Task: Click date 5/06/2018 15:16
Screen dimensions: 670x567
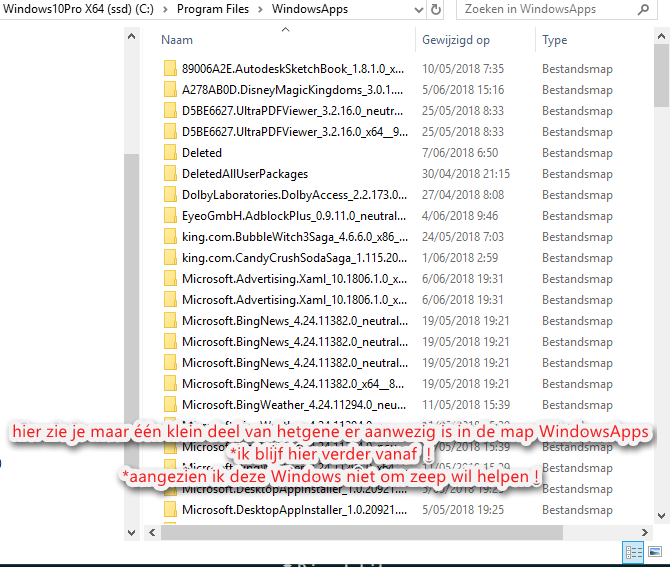Action: pyautogui.click(x=463, y=90)
